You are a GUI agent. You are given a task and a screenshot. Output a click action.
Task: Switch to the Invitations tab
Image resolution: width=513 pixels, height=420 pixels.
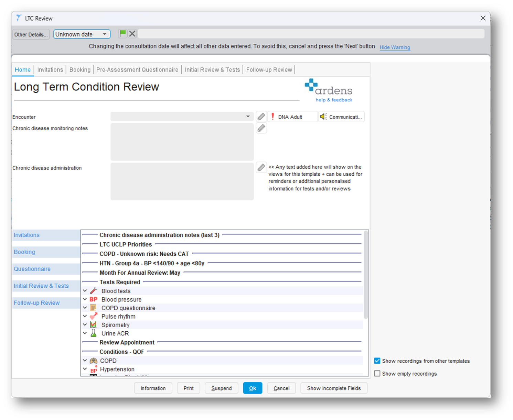click(x=50, y=70)
